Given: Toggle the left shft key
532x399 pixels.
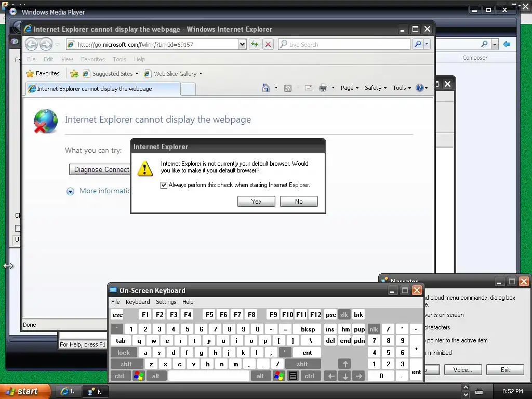Looking at the screenshot, I should coord(126,364).
